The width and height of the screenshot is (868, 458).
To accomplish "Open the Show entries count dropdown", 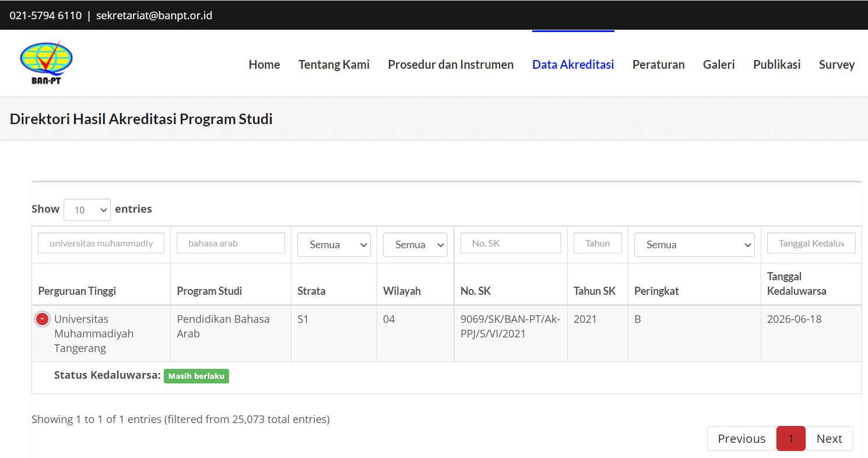I will (87, 210).
